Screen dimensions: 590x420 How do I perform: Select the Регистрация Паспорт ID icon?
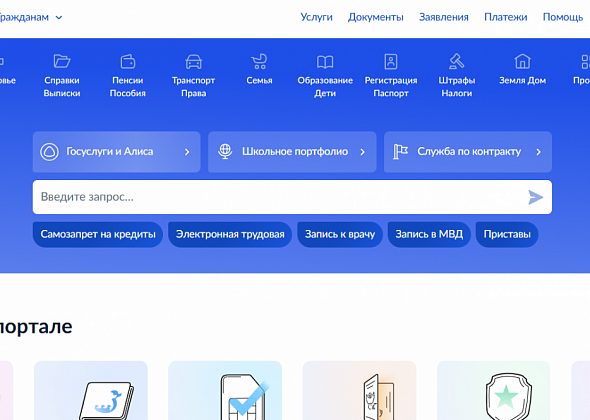pyautogui.click(x=391, y=61)
